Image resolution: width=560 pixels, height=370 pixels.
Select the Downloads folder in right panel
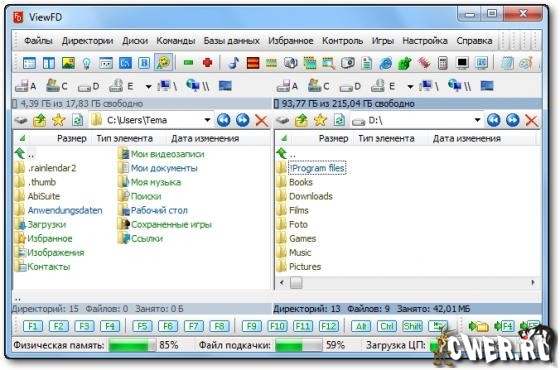point(311,196)
